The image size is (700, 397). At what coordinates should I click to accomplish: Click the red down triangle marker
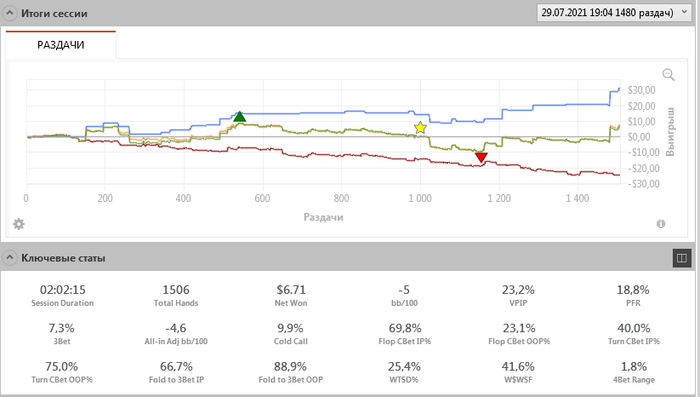[481, 157]
